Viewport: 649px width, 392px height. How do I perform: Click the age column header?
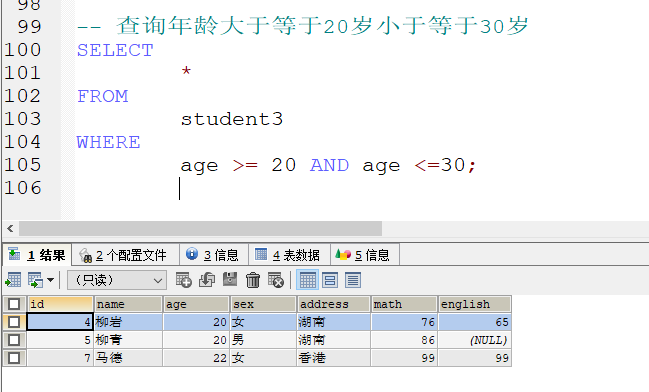click(x=196, y=304)
